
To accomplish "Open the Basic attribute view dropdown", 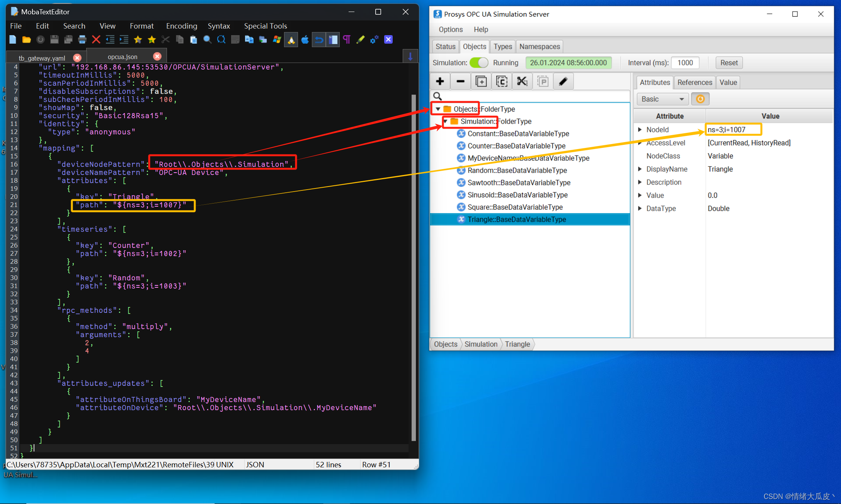I will (662, 99).
